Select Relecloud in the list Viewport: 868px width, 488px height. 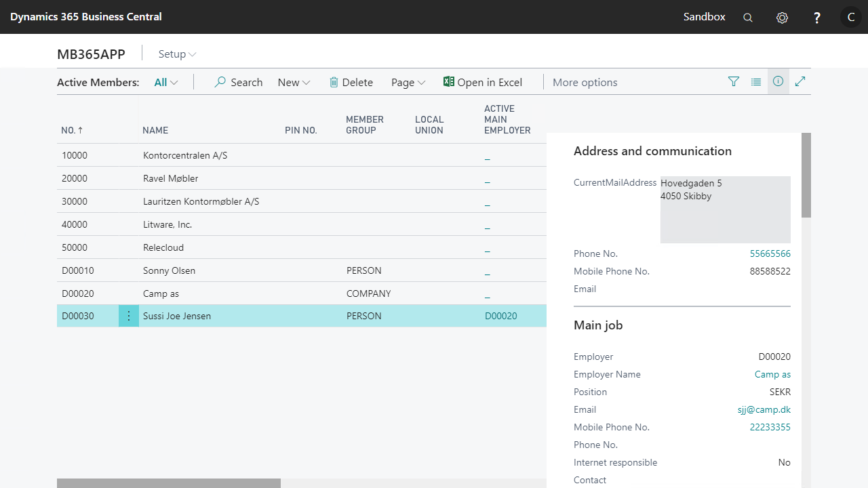tap(163, 247)
